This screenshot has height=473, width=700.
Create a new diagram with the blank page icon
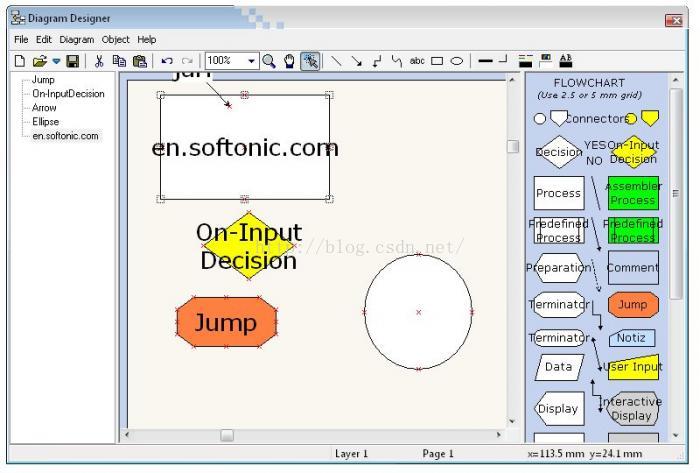pyautogui.click(x=20, y=61)
